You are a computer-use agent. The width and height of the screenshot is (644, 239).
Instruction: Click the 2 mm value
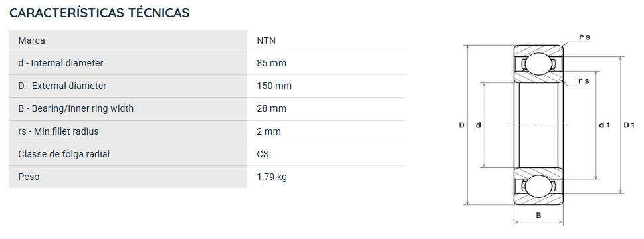(x=269, y=131)
